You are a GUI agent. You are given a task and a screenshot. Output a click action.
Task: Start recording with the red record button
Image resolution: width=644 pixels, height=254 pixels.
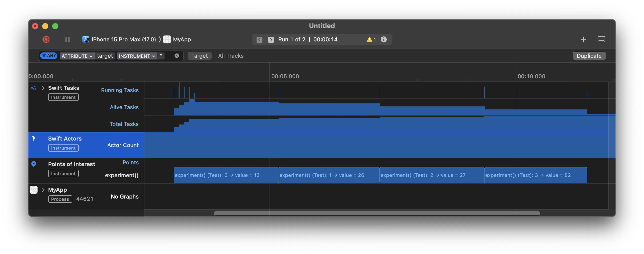pos(46,39)
